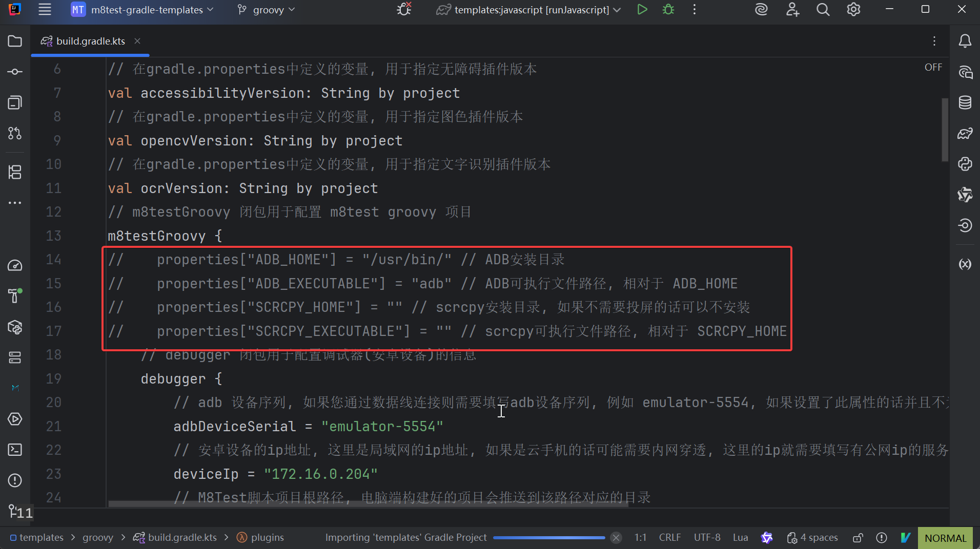980x549 pixels.
Task: Select the build.gradle.kts editor tab
Action: click(90, 41)
